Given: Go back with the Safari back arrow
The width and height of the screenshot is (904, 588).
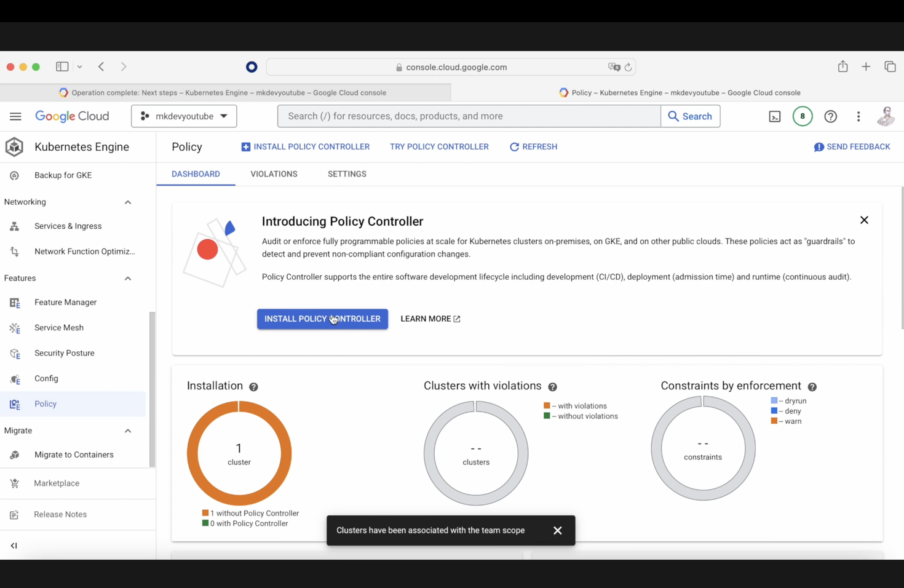Looking at the screenshot, I should (x=101, y=66).
